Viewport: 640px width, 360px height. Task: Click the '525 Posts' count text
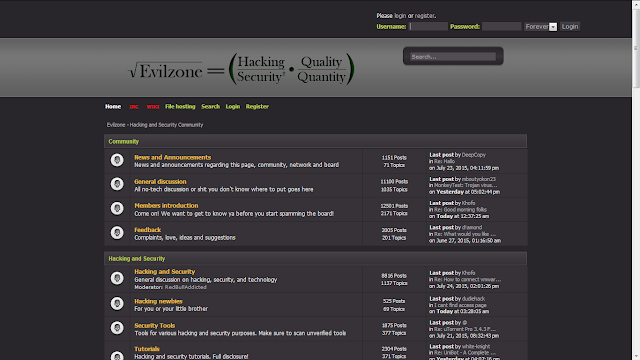coord(394,301)
